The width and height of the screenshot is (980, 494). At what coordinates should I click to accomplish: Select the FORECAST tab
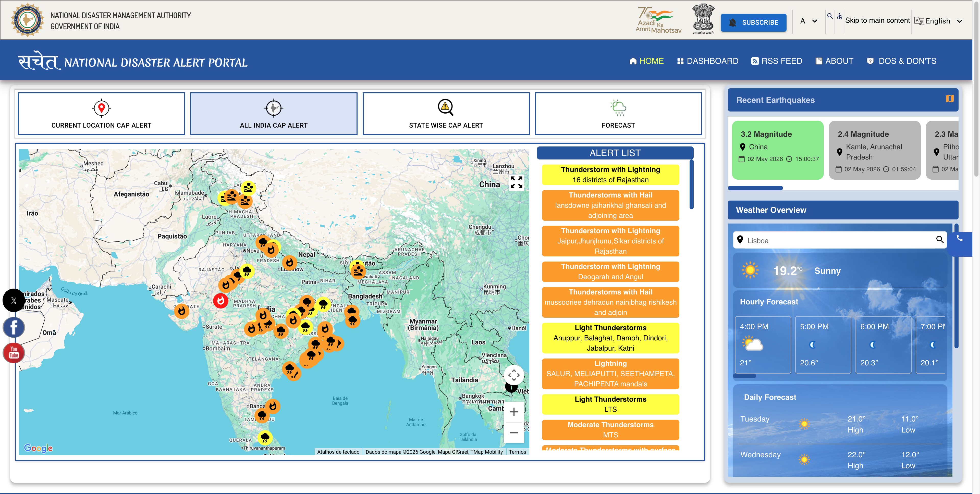(x=618, y=114)
